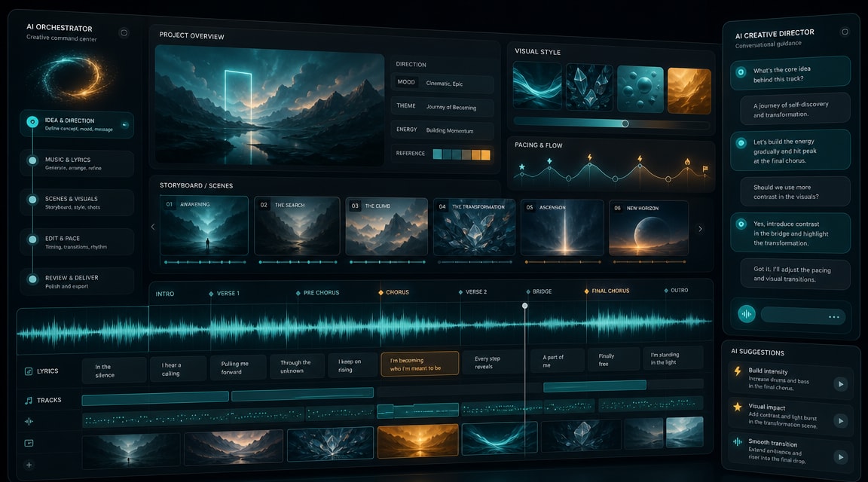Screen dimensions: 868x482
Task: Click the first lightning marker in Pacing & Flow
Action: point(589,157)
